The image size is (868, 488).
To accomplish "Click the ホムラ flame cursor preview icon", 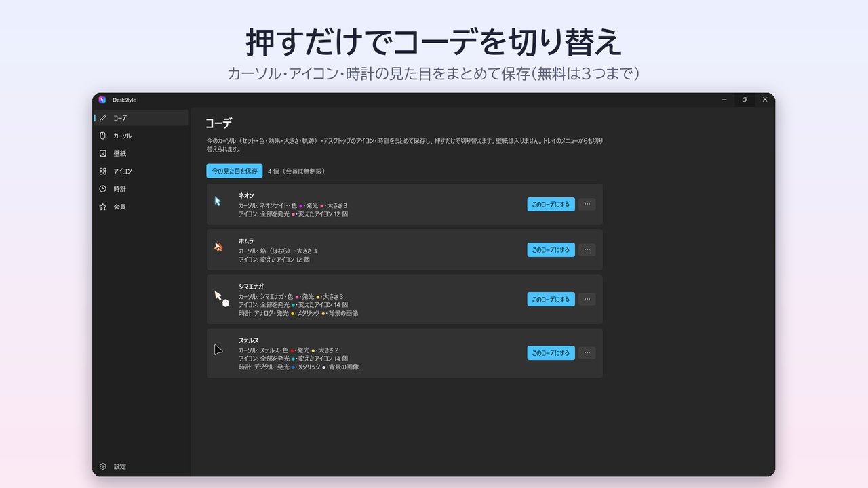I will point(218,247).
